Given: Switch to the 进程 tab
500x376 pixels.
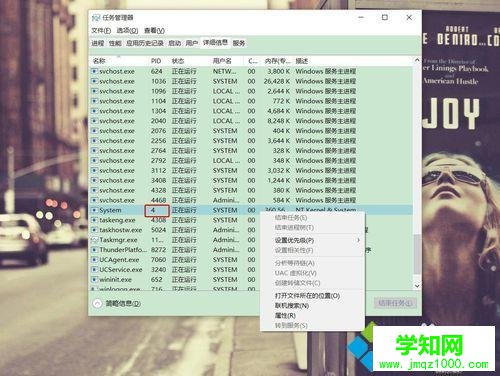Looking at the screenshot, I should tap(98, 43).
